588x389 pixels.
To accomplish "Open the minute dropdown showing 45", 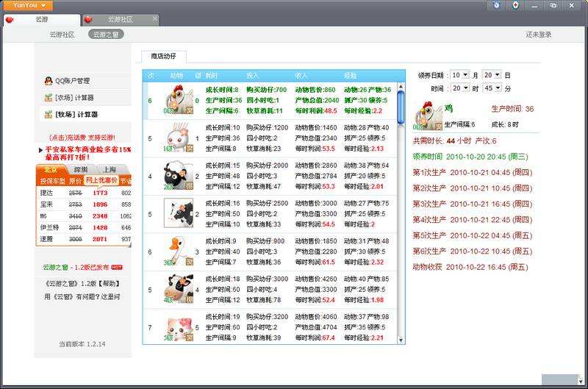I will (492, 88).
